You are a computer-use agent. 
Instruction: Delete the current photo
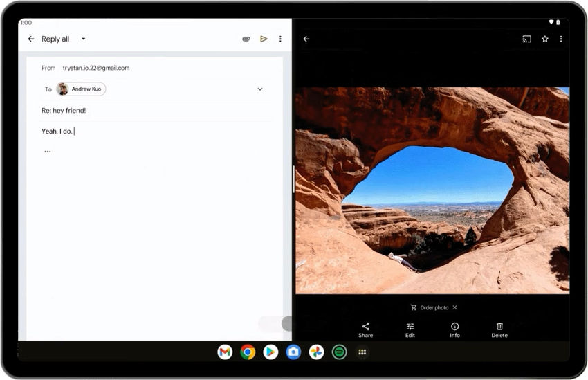499,329
